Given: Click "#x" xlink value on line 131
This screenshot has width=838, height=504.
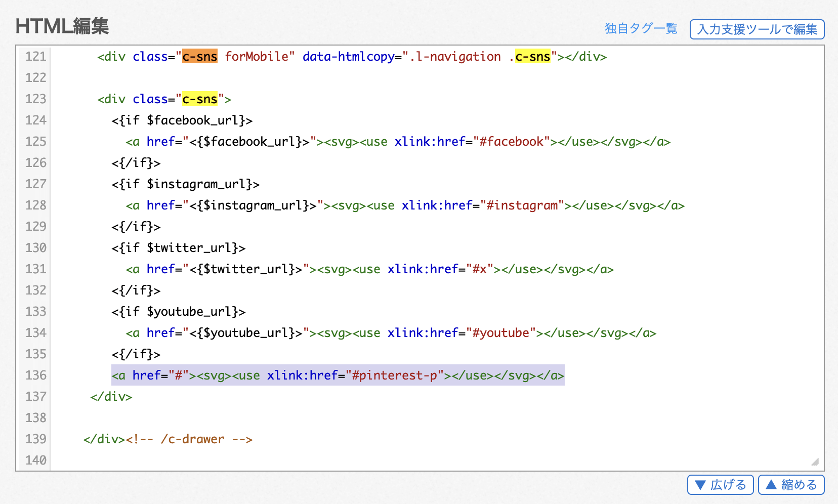Looking at the screenshot, I should pos(480,269).
